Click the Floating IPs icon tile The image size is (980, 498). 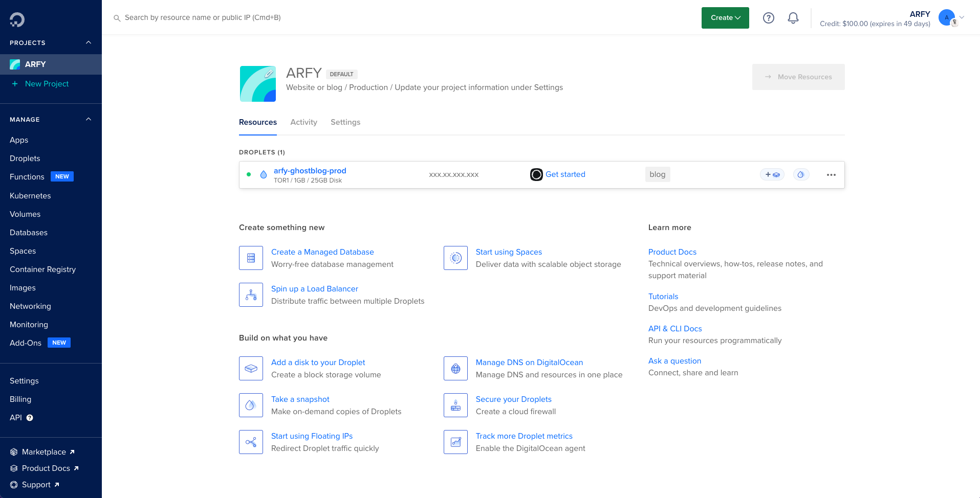point(251,442)
